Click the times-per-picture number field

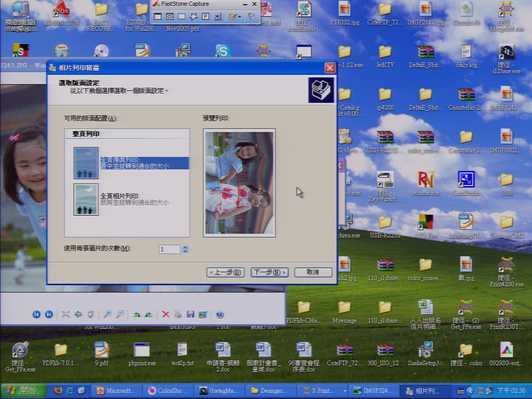point(170,249)
